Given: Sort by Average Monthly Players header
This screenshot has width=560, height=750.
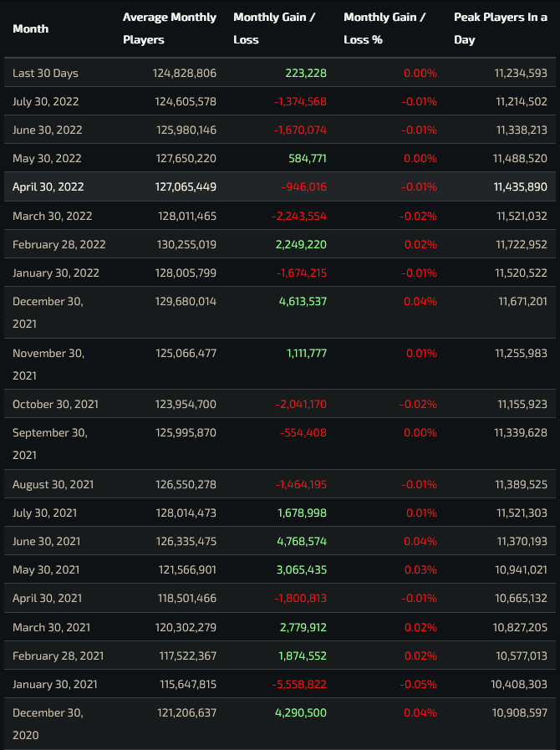Looking at the screenshot, I should [x=170, y=28].
